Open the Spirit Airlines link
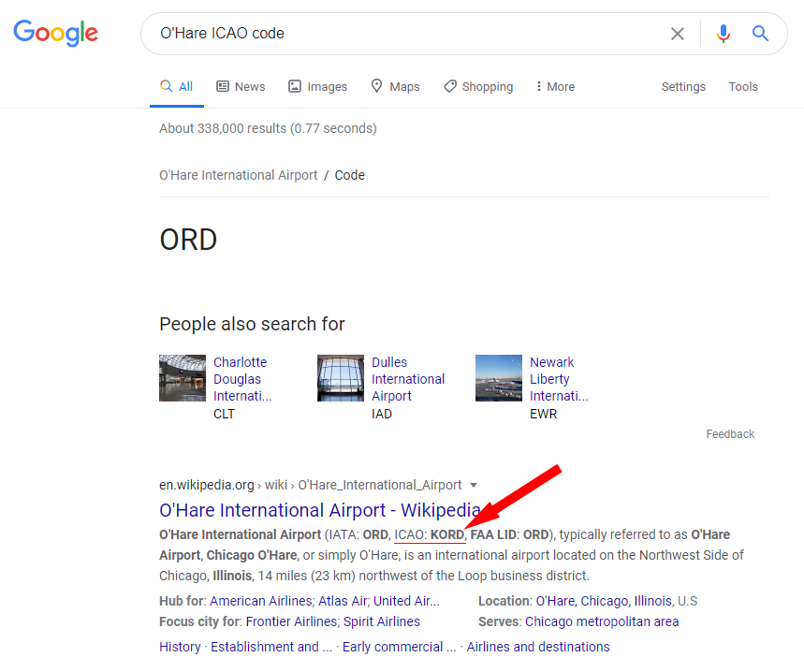The image size is (804, 672). 382,621
